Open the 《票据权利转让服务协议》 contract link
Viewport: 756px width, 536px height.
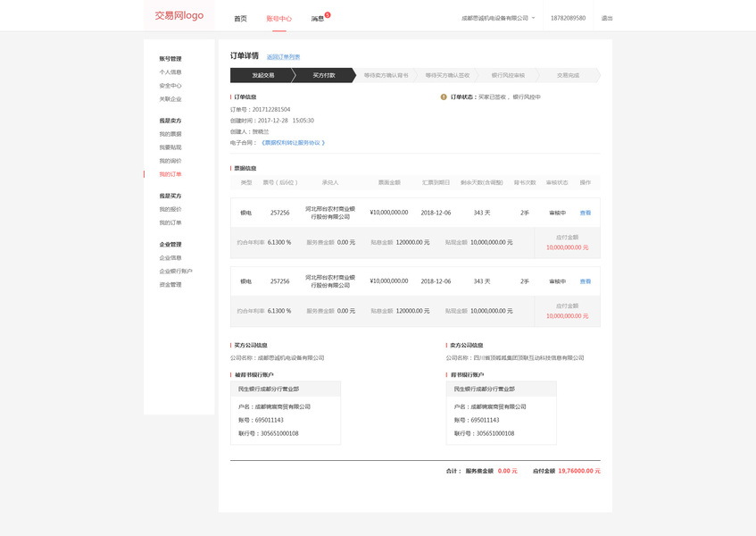293,143
